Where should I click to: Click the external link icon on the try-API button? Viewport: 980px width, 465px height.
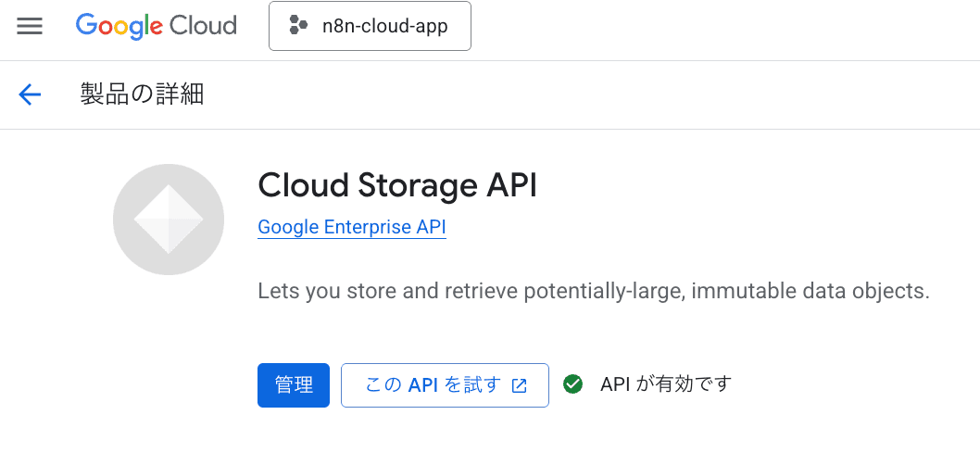(520, 385)
